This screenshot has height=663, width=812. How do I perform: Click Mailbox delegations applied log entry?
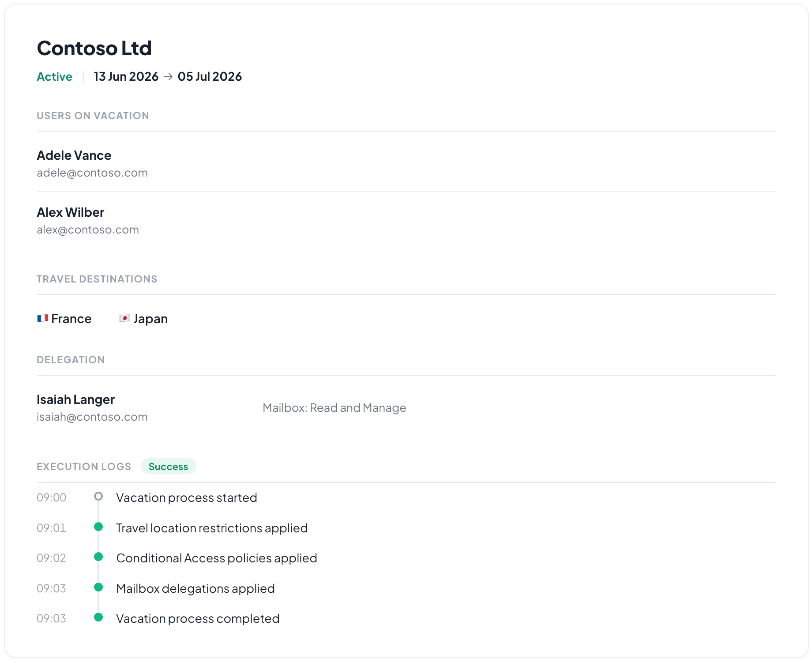pos(195,588)
